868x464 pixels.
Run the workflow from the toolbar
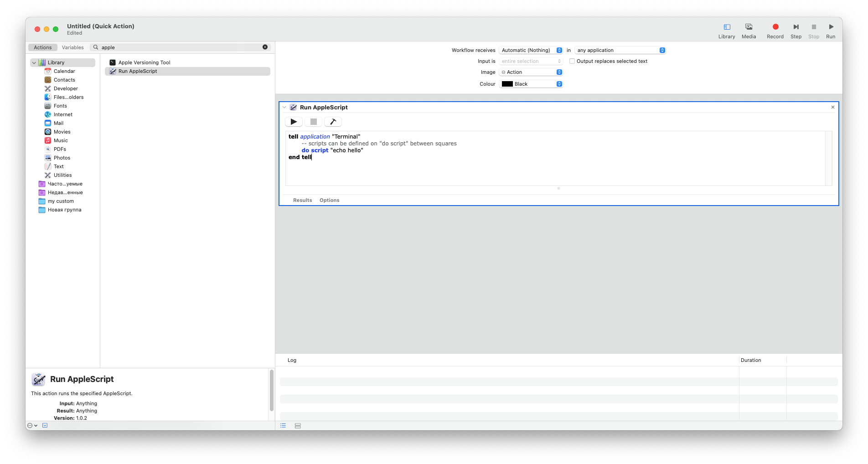pyautogui.click(x=831, y=31)
